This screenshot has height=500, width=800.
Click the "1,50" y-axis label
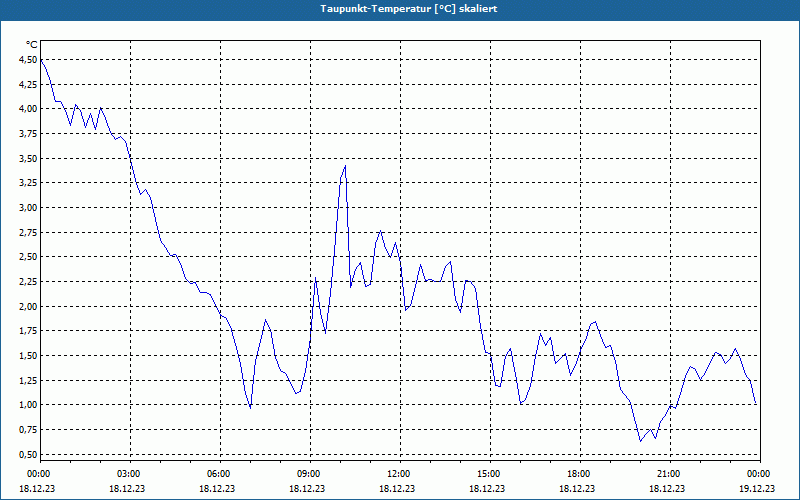28,356
